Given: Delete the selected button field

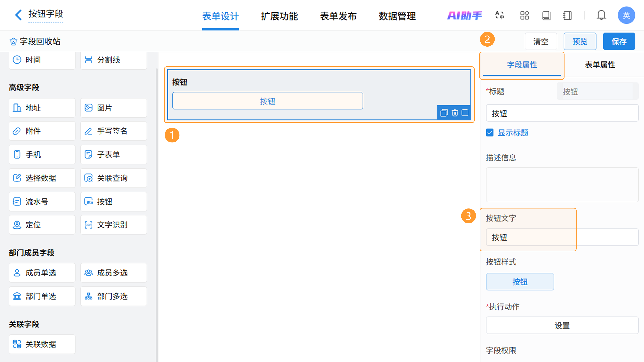Looking at the screenshot, I should 455,113.
